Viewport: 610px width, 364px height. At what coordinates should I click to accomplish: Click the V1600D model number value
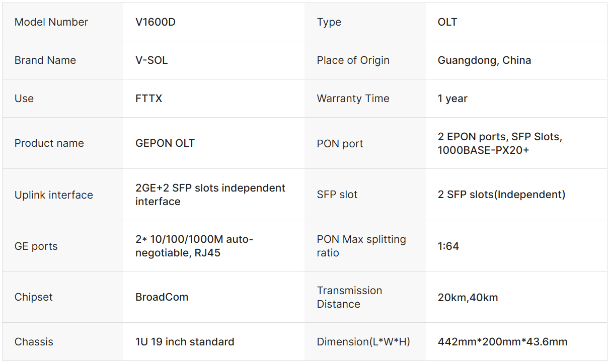[156, 22]
